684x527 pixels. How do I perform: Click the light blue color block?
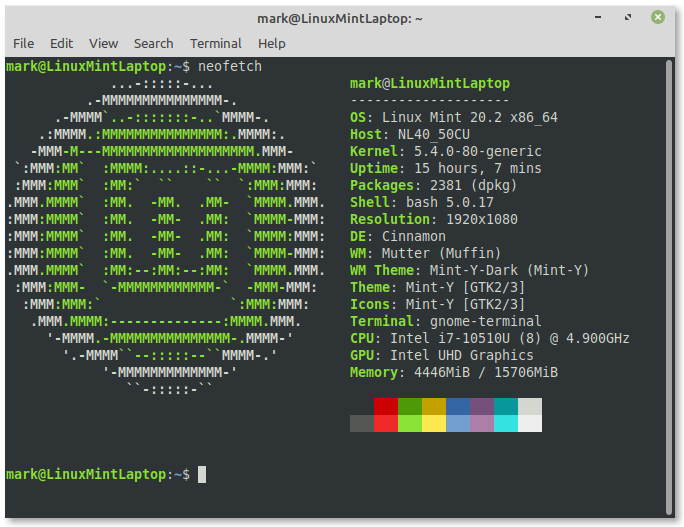pos(458,423)
